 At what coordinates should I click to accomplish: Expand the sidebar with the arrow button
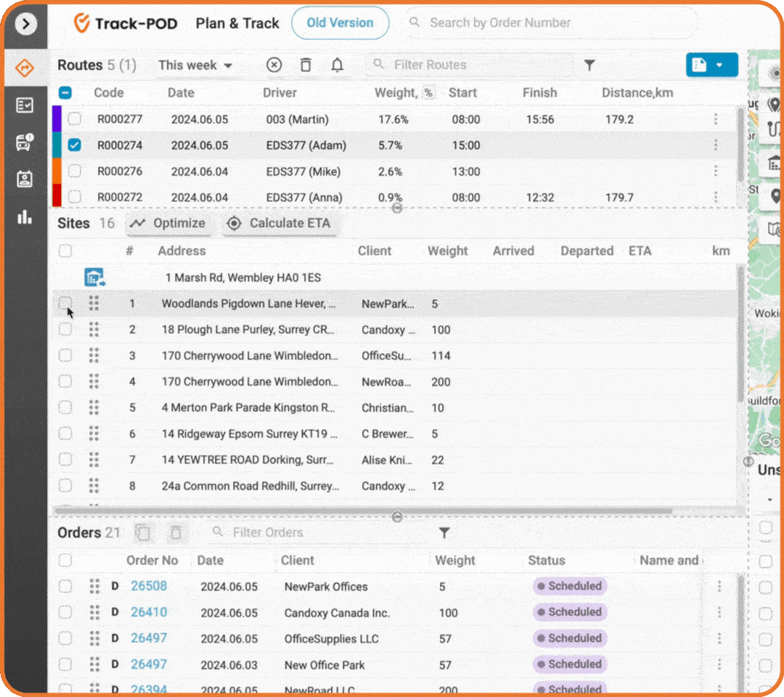[25, 23]
